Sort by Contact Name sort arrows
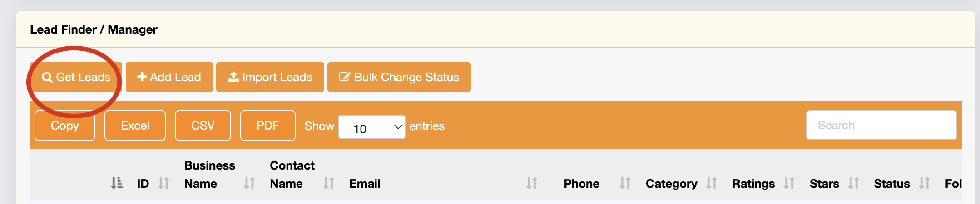Viewport: 980px width, 204px height. 329,183
